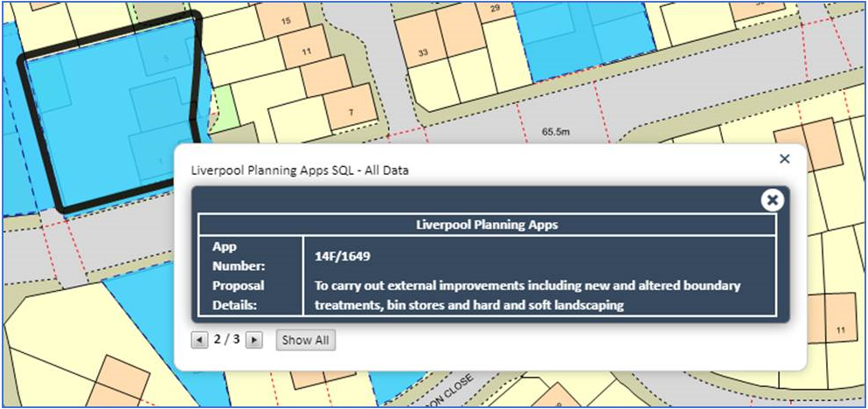Go to previous planning record arrow

click(x=199, y=339)
